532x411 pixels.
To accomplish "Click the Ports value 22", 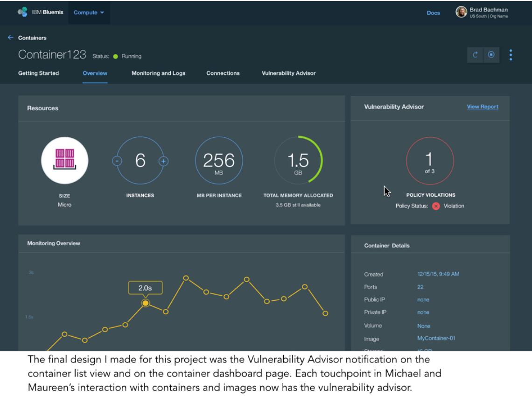I will tap(420, 287).
